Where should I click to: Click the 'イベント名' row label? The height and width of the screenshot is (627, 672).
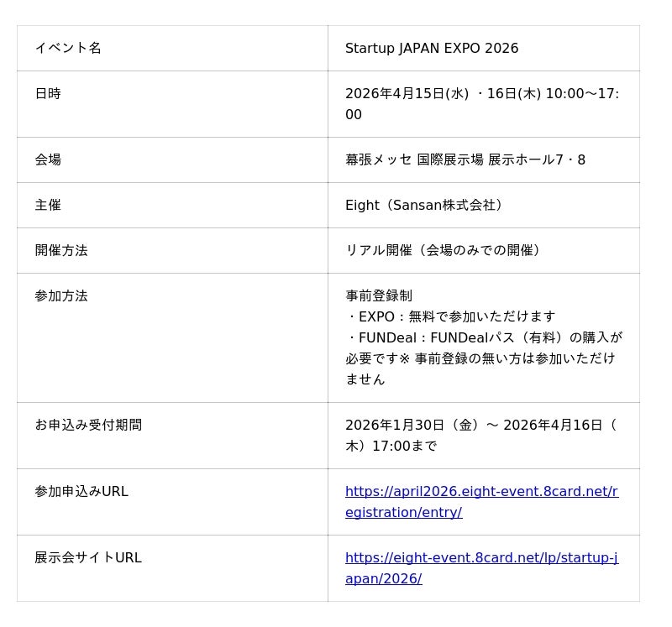coord(68,49)
